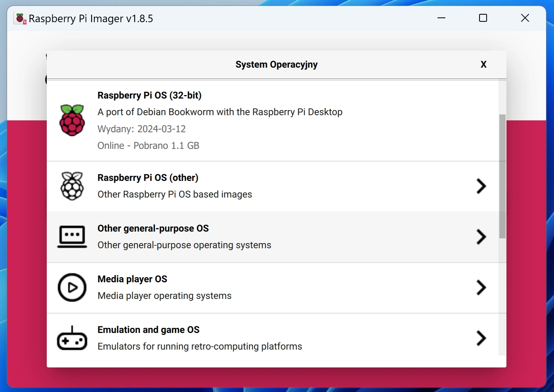Click 'Media player operating systems' description
This screenshot has height=392, width=554.
[x=164, y=296]
